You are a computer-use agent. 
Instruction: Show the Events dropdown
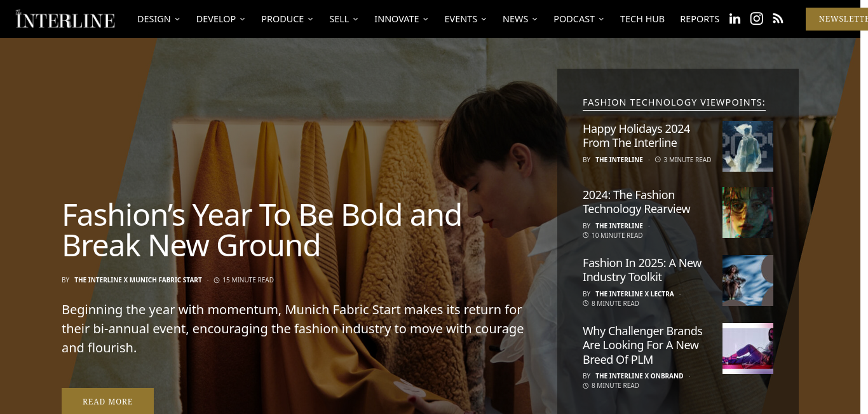pyautogui.click(x=466, y=19)
